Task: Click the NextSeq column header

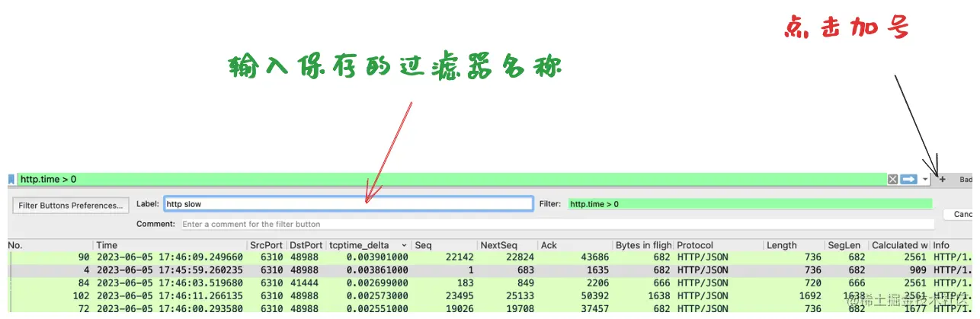Action: click(x=508, y=245)
